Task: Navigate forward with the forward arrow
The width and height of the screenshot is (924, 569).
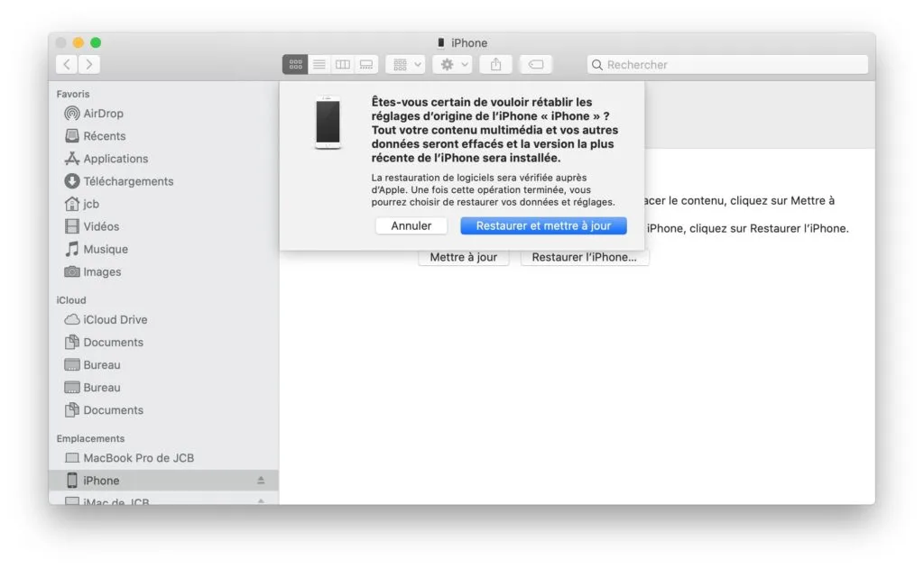Action: click(x=88, y=63)
